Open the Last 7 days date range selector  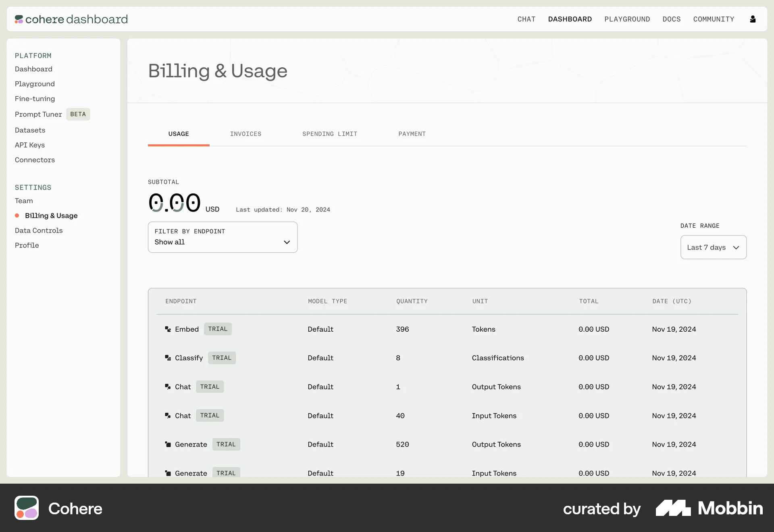coord(713,247)
